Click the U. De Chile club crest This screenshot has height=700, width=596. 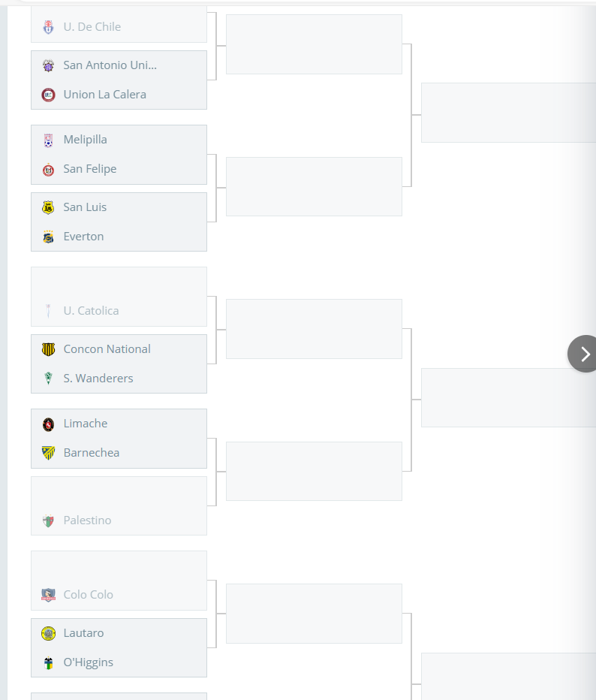click(48, 27)
